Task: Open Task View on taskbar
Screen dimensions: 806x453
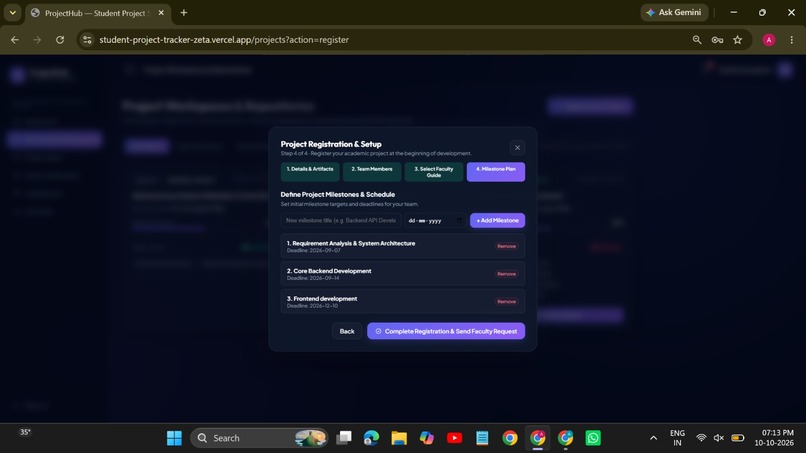Action: pos(344,438)
